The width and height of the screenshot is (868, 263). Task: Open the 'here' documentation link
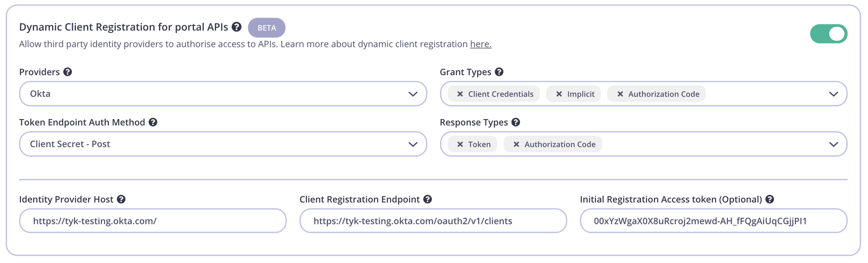480,44
